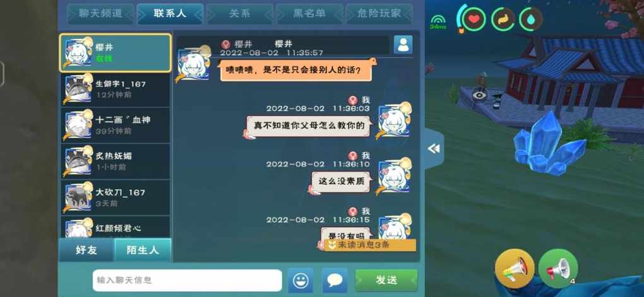
Task: Click the yellow hunger status icon
Action: pos(503,19)
